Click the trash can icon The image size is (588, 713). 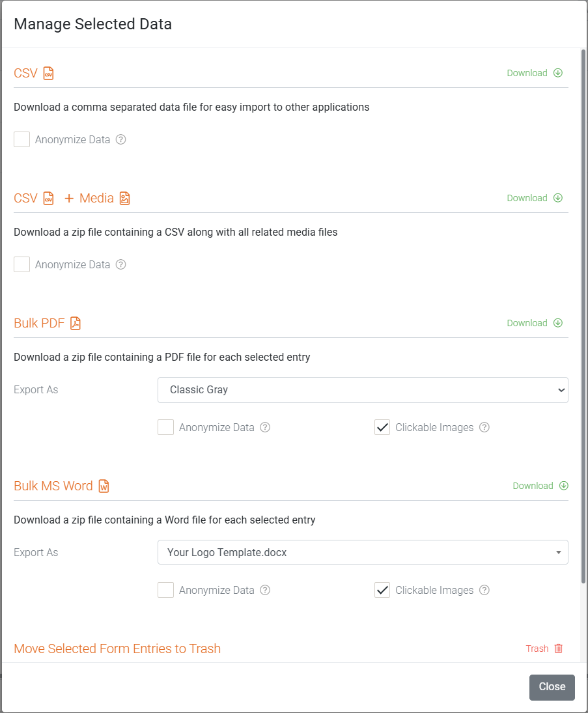click(559, 649)
